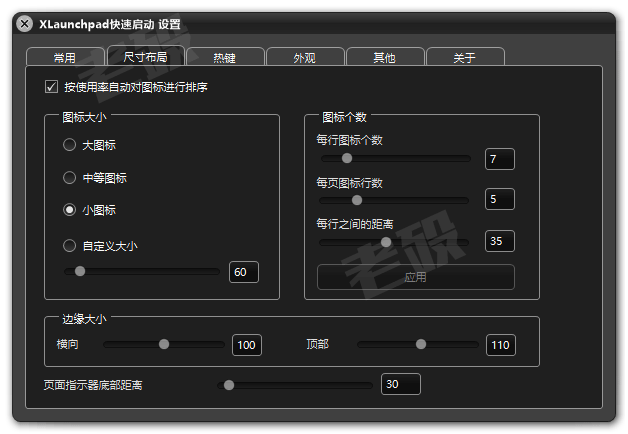Click the 每页图标行数 label
This screenshot has height=434, width=628.
349,183
